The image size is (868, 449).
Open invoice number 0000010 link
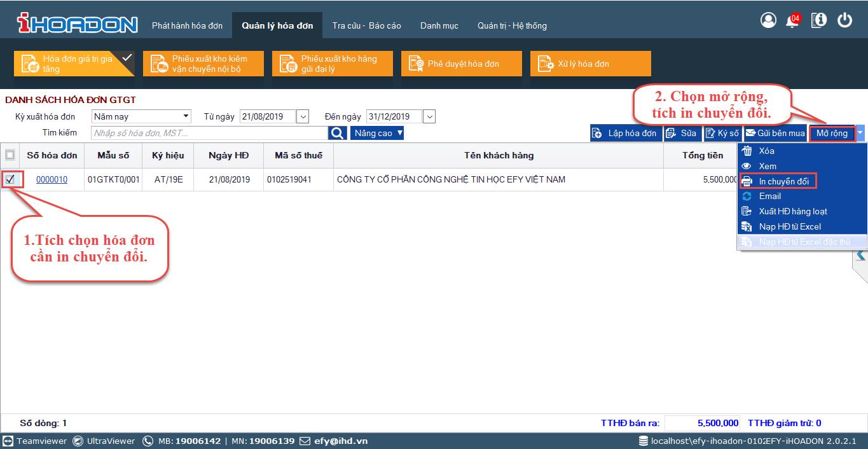(x=52, y=179)
